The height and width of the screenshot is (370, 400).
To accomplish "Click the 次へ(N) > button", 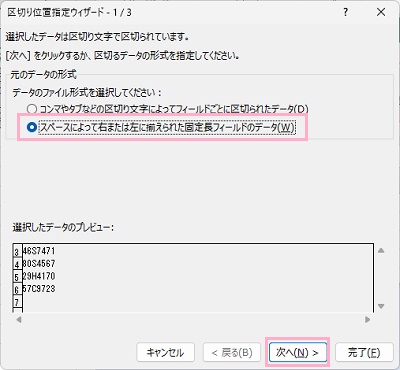I will tap(297, 352).
